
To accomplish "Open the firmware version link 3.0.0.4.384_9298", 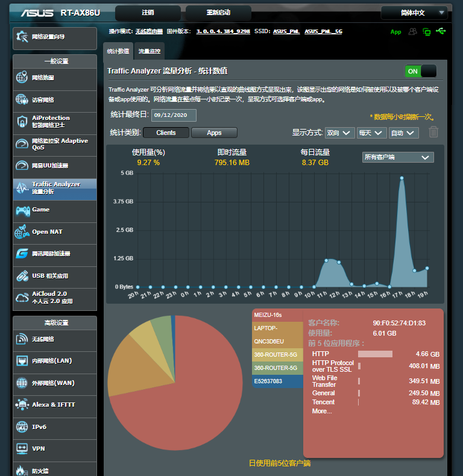I will [223, 31].
